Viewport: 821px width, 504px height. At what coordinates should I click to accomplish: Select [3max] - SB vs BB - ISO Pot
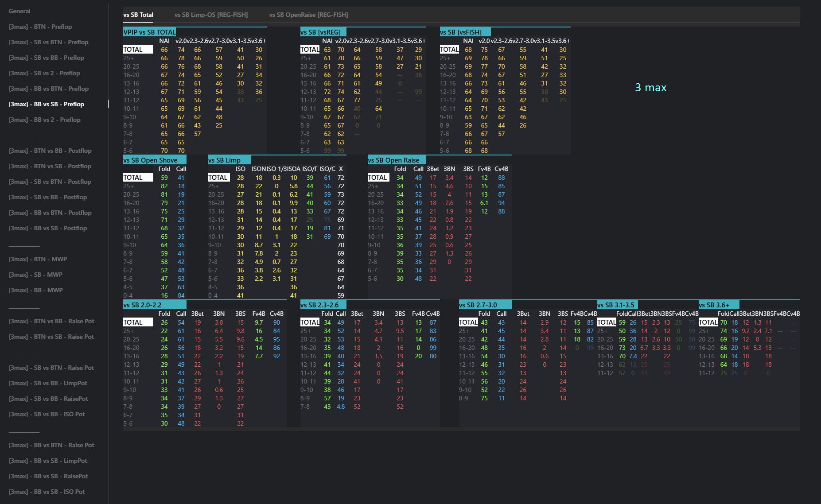click(47, 414)
